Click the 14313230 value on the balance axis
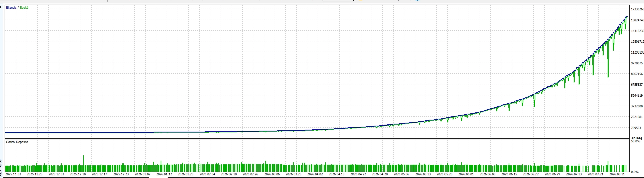 (x=637, y=31)
